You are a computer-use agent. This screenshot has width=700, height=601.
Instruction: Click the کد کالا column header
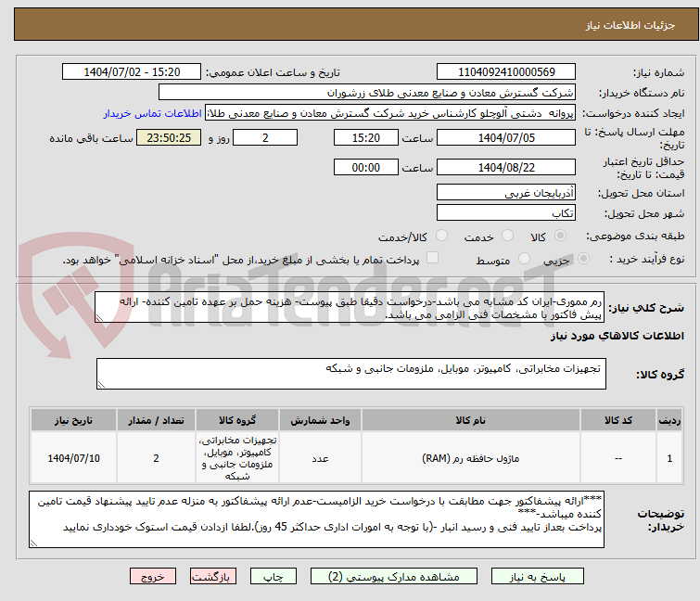617,420
